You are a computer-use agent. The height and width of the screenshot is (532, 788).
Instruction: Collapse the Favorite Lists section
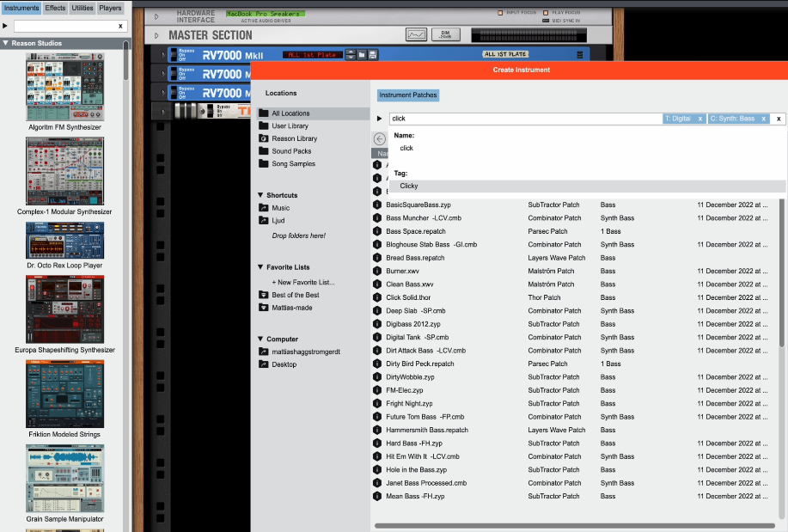260,267
